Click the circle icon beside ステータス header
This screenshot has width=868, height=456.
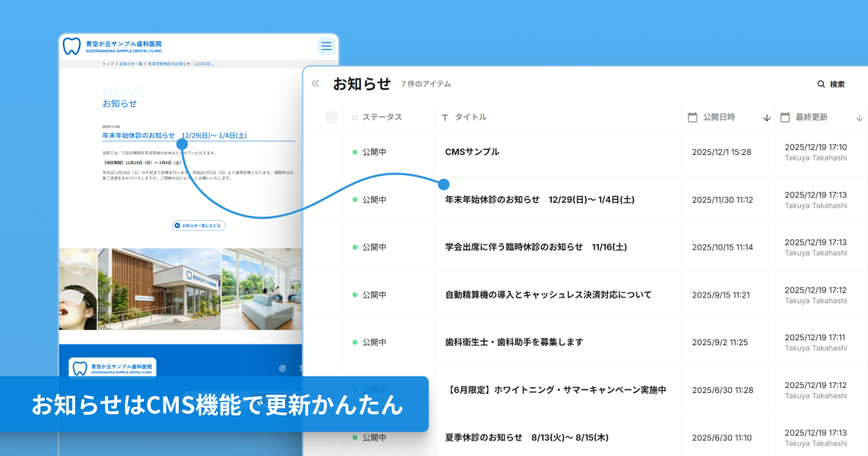(354, 117)
